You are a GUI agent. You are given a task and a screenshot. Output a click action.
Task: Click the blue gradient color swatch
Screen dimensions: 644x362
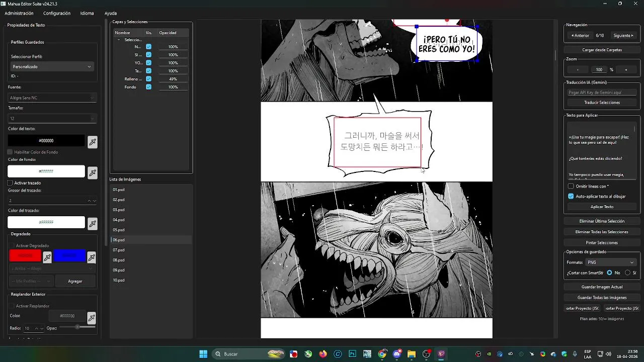tap(69, 256)
